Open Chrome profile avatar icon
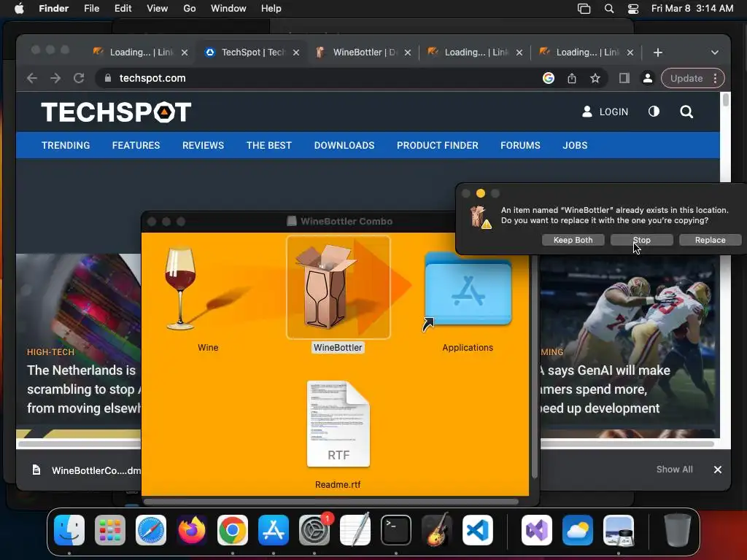Image resolution: width=747 pixels, height=560 pixels. click(648, 78)
